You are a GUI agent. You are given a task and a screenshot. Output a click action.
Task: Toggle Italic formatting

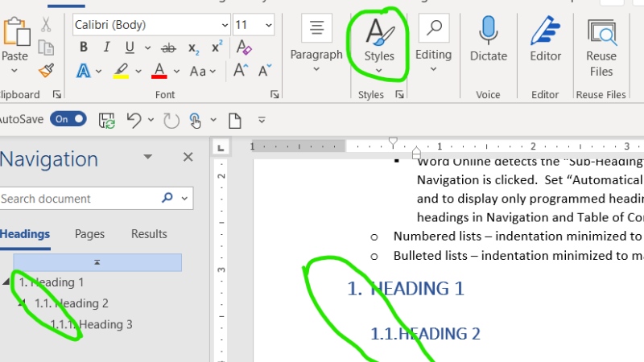pyautogui.click(x=106, y=47)
